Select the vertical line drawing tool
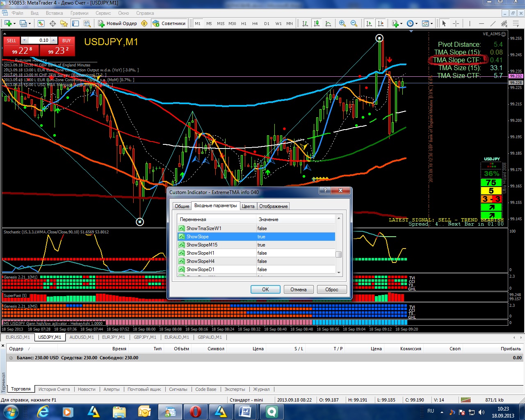The height and width of the screenshot is (420, 525). (470, 23)
